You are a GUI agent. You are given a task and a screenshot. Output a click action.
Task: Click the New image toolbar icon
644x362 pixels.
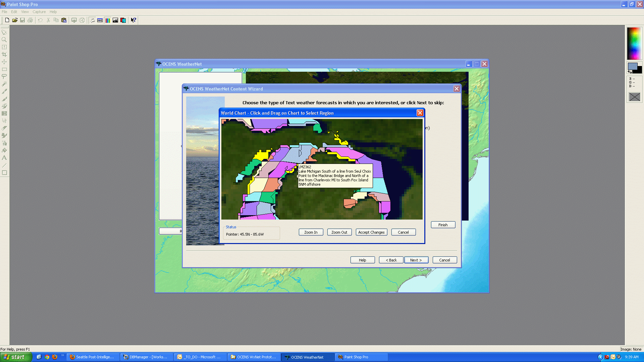(7, 20)
